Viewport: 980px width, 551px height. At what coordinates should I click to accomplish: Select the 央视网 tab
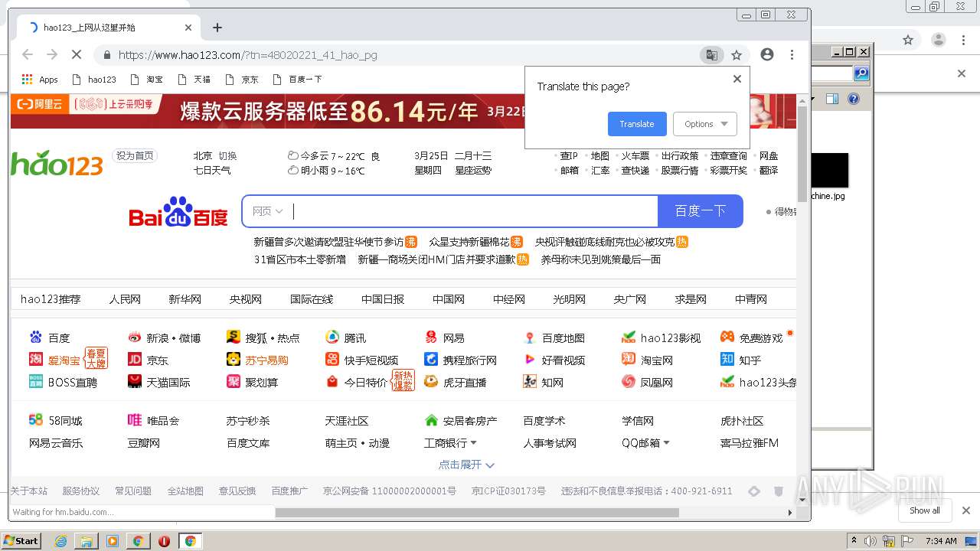(245, 299)
